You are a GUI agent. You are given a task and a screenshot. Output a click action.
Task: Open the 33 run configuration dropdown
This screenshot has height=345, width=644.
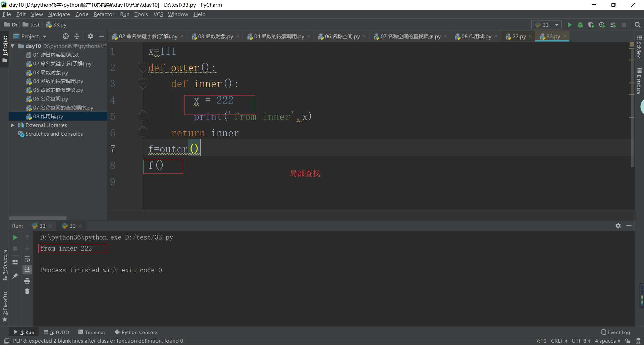pos(546,25)
